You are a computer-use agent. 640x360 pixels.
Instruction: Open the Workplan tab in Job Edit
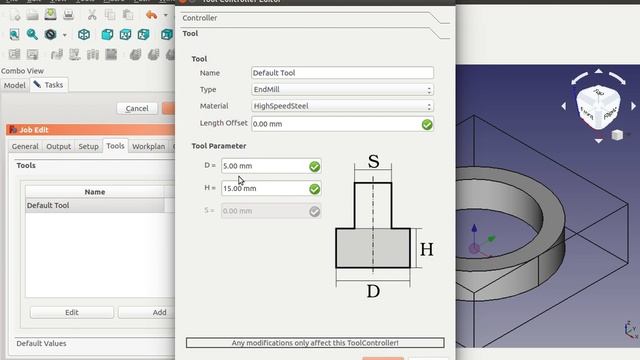pos(149,147)
